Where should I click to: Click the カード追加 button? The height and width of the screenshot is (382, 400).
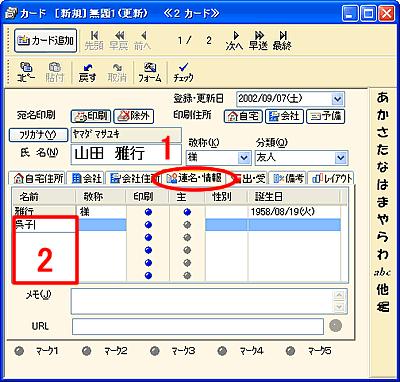pos(45,41)
